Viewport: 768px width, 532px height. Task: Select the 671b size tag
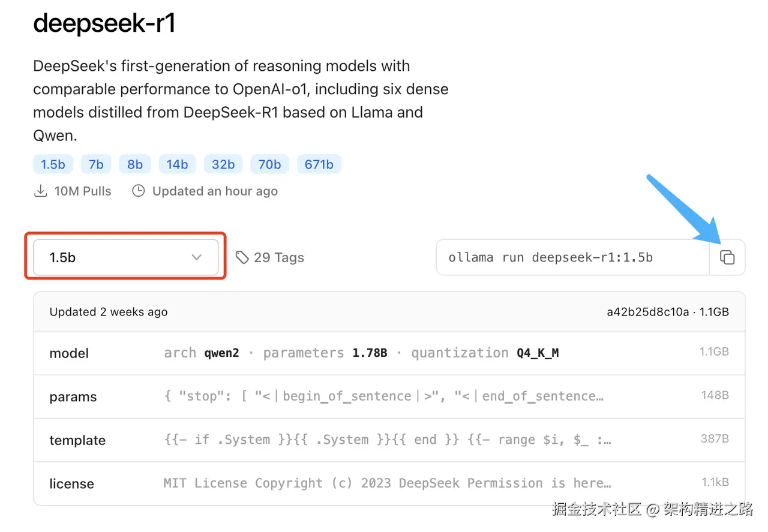(x=319, y=164)
